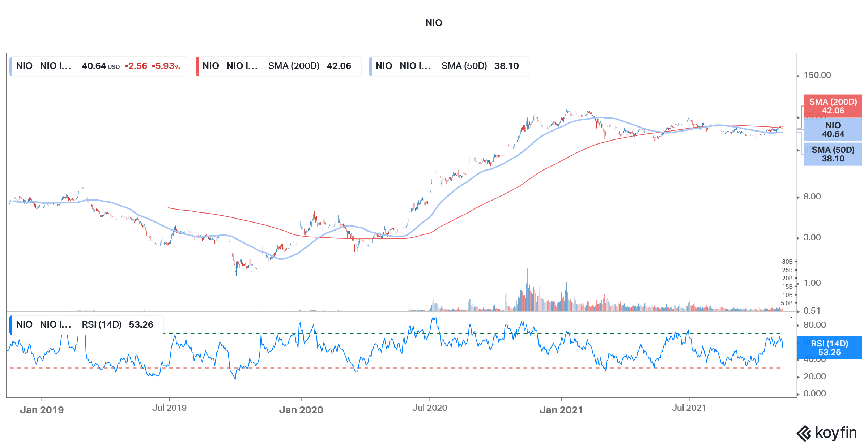Click the Jul 2021 date axis label

[689, 408]
